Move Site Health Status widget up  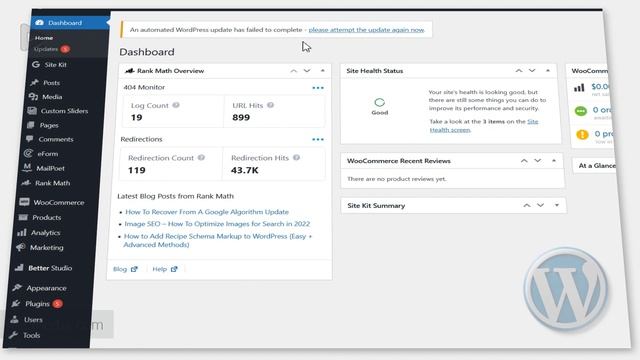point(519,71)
